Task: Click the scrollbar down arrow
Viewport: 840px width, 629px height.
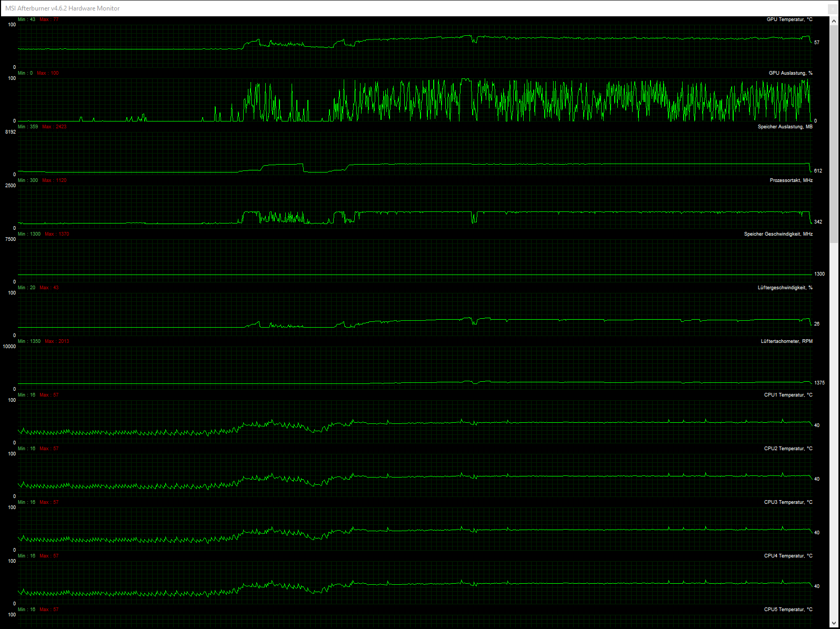Action: (x=834, y=623)
